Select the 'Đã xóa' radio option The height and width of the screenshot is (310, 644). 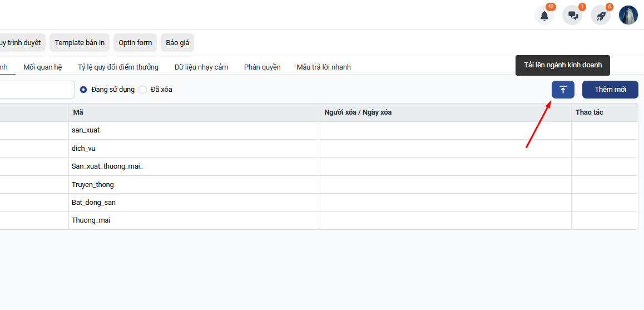click(x=143, y=90)
